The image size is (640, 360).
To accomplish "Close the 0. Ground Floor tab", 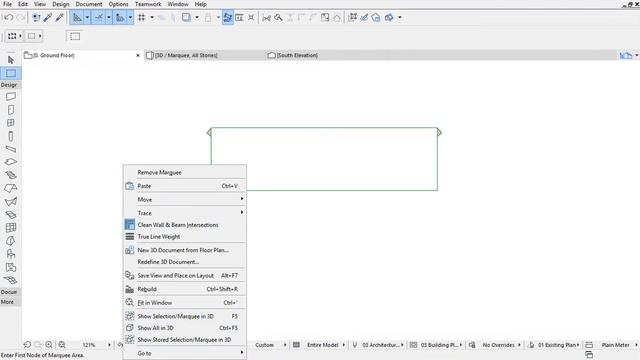I will pos(138,55).
